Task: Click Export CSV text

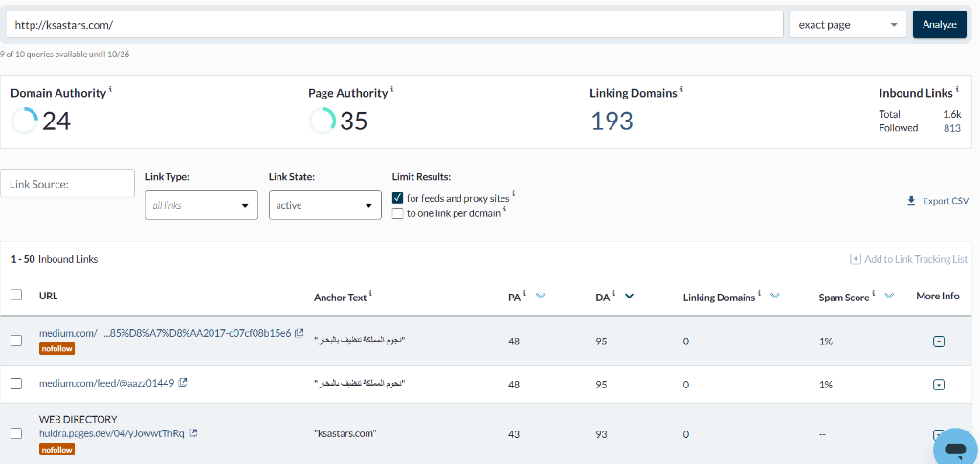Action: pyautogui.click(x=946, y=201)
